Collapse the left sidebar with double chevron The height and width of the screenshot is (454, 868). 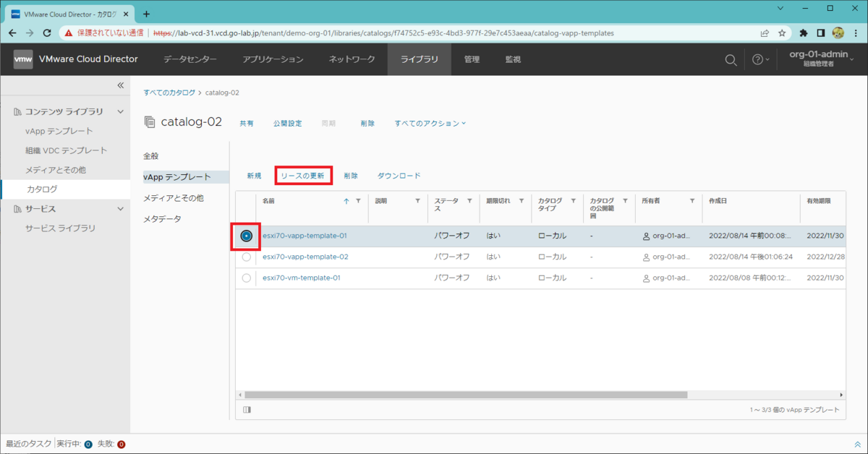pyautogui.click(x=121, y=85)
